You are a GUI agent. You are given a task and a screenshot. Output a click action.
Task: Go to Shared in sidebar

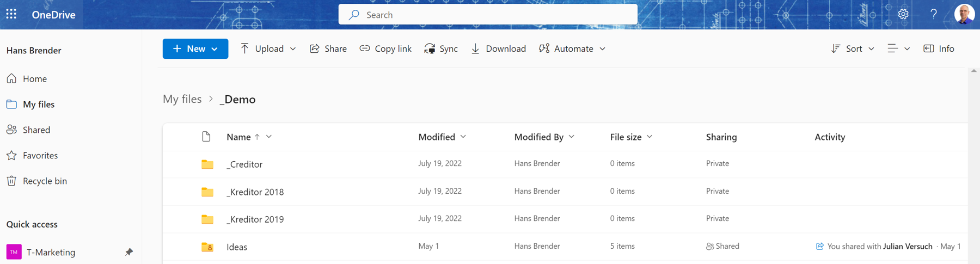point(36,130)
